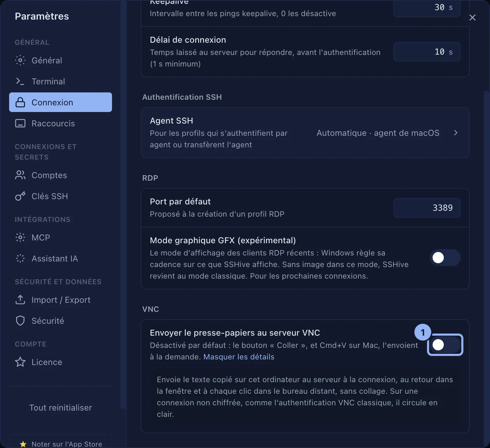Show the Assistant IA settings

point(61,258)
